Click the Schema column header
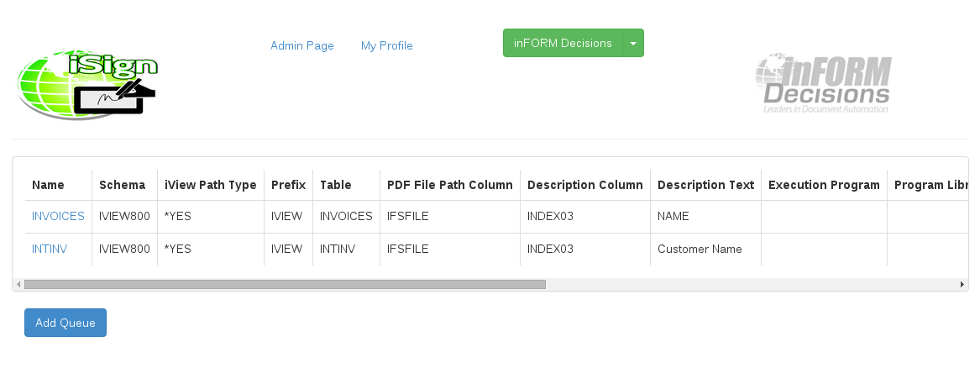The height and width of the screenshot is (368, 980). tap(122, 185)
